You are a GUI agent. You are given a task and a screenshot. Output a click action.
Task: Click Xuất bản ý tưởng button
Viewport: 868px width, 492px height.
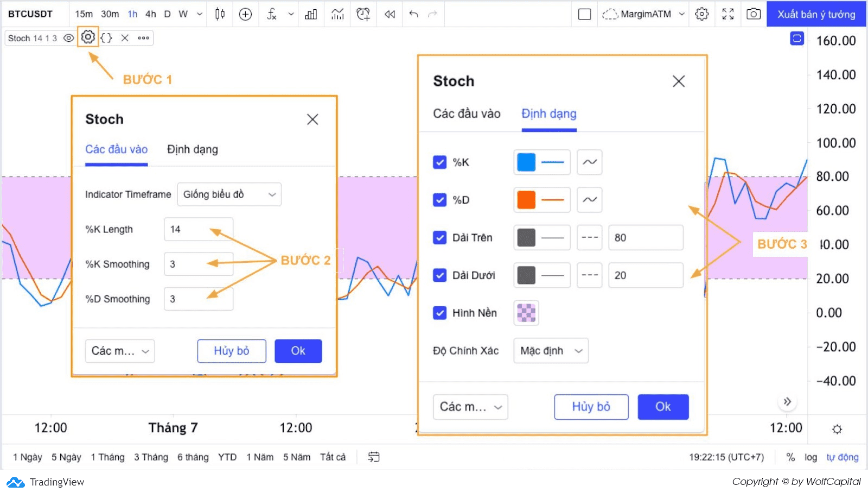[x=816, y=14]
